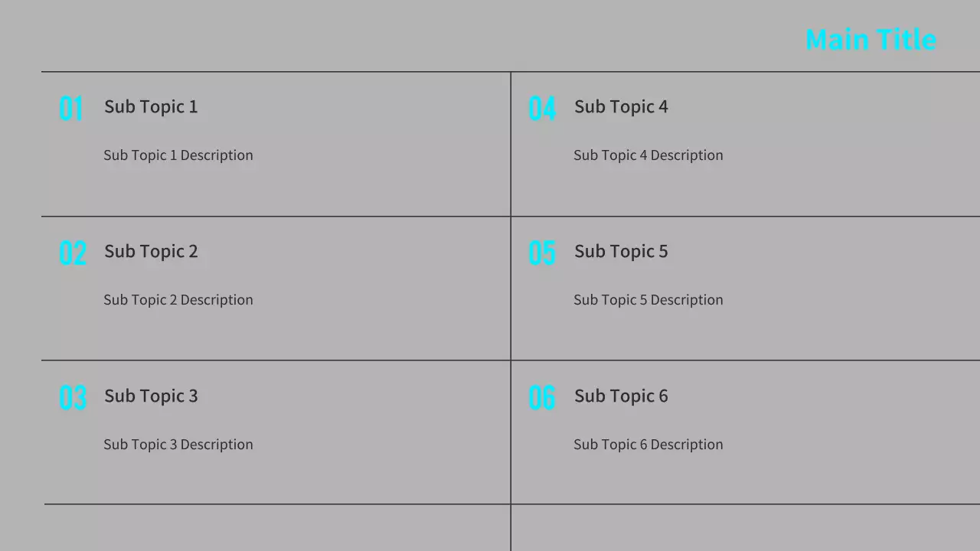Select the cyan number 05
This screenshot has width=980, height=551.
pos(542,253)
